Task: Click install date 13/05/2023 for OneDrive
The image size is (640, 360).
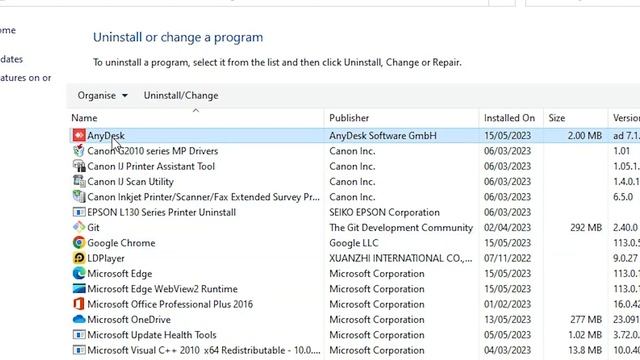Action: click(507, 320)
